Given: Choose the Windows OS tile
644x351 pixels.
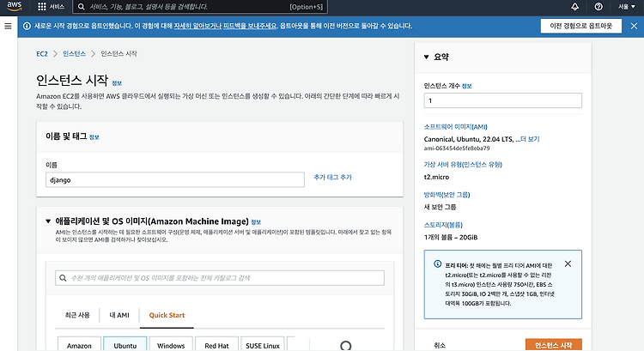Looking at the screenshot, I should click(171, 344).
